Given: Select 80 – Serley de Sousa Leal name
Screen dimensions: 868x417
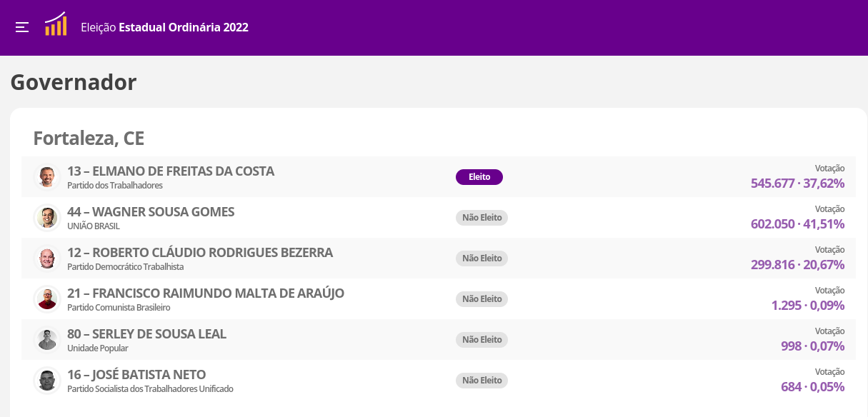Looking at the screenshot, I should coord(146,334).
